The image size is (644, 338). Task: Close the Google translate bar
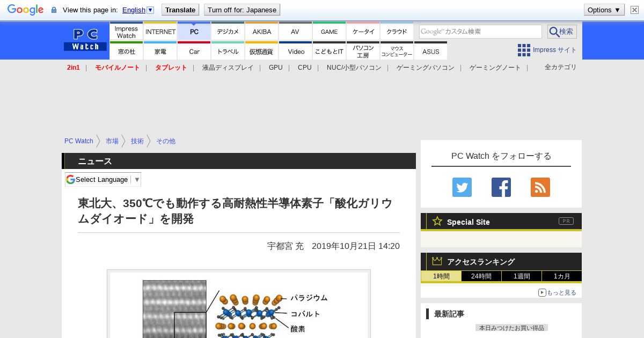click(x=634, y=10)
